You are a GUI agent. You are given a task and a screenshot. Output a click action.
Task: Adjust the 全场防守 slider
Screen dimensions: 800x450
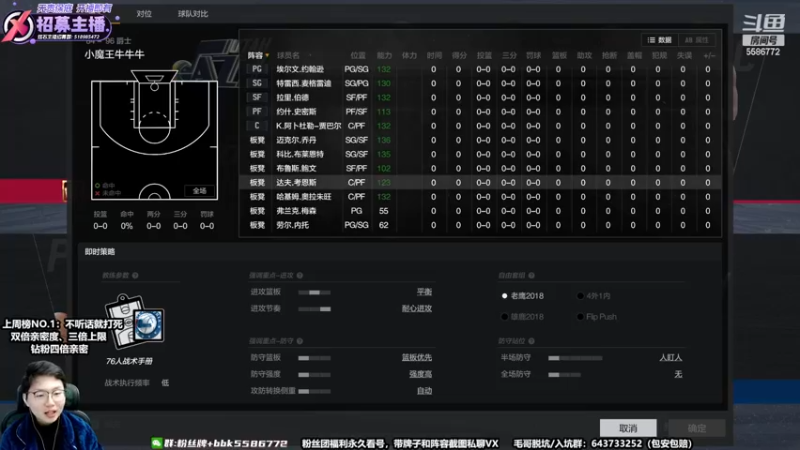tap(564, 374)
